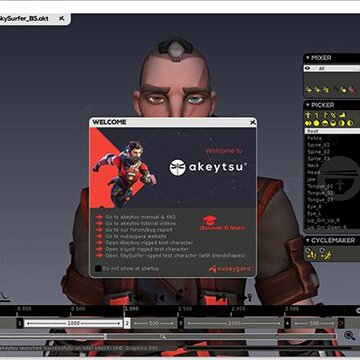
Task: Click the red delete icon in the Mixer toolbar
Action: tap(352, 90)
